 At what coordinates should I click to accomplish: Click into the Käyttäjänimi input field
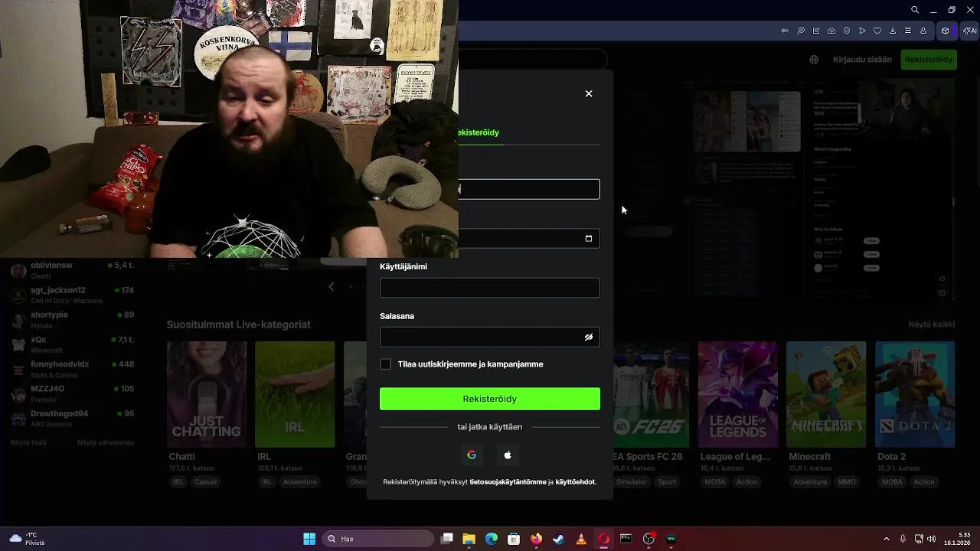coord(490,288)
